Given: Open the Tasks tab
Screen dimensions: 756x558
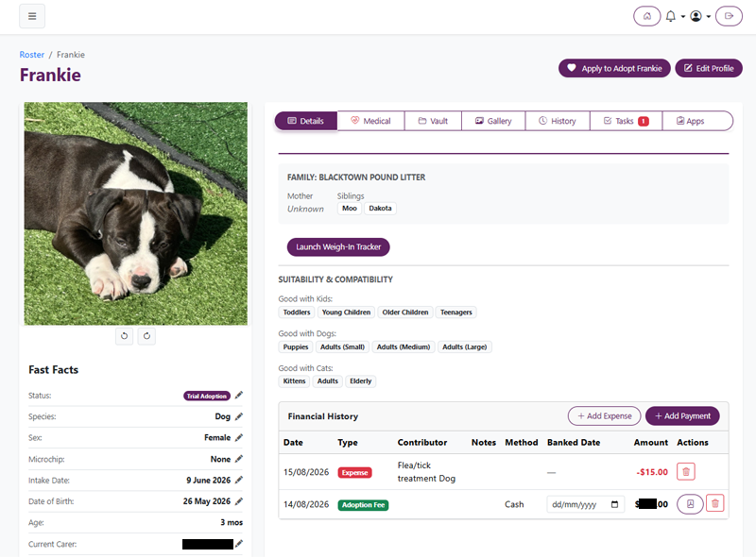Looking at the screenshot, I should [626, 121].
